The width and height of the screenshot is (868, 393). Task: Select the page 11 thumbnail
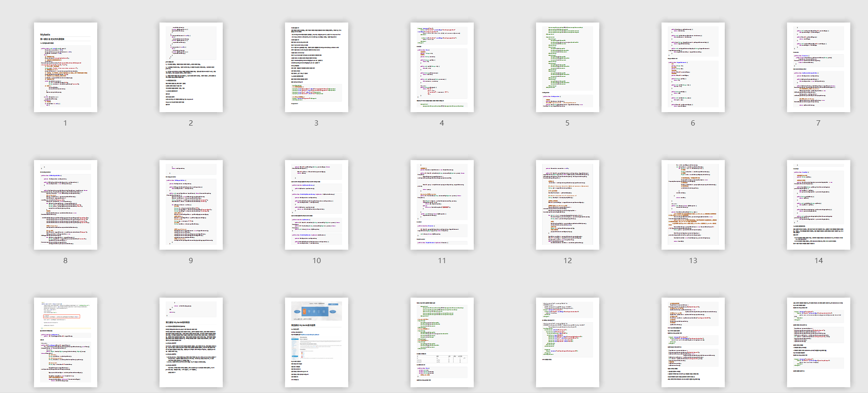point(442,205)
